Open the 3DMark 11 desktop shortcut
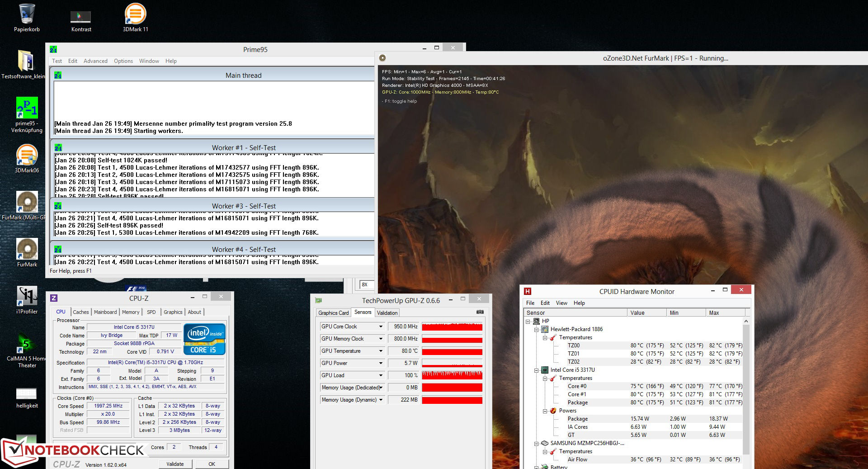The width and height of the screenshot is (868, 469). pyautogui.click(x=135, y=14)
